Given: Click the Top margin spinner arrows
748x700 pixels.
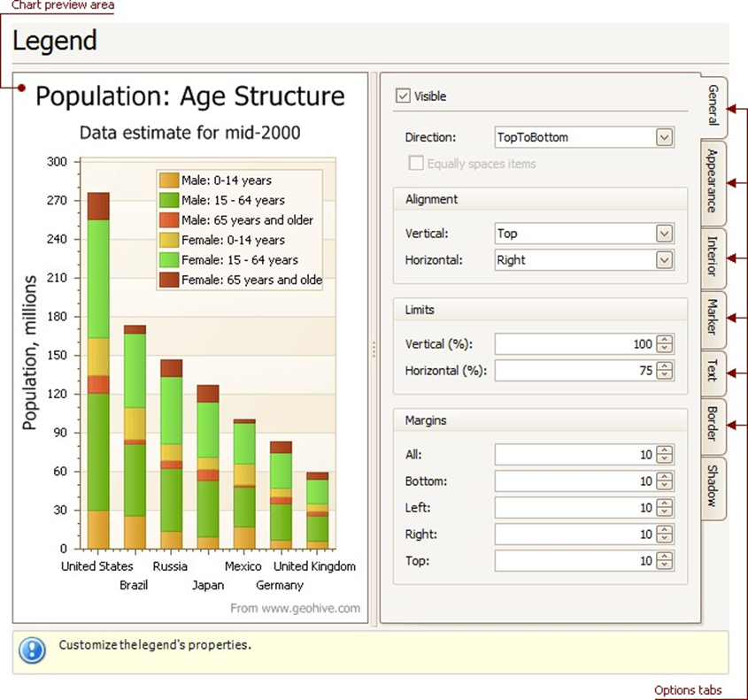Looking at the screenshot, I should click(x=665, y=561).
